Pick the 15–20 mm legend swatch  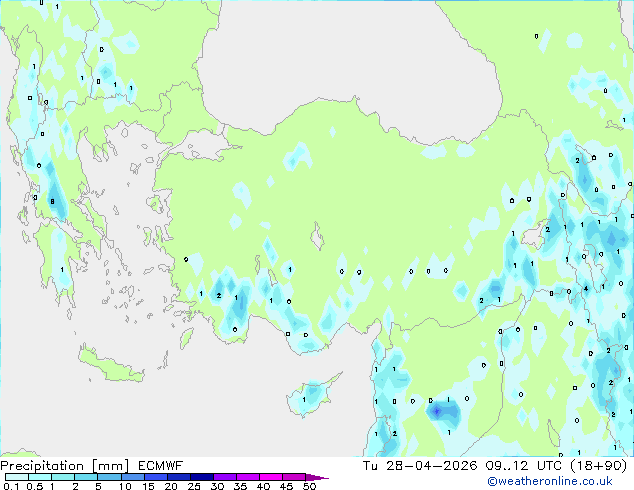pyautogui.click(x=155, y=477)
